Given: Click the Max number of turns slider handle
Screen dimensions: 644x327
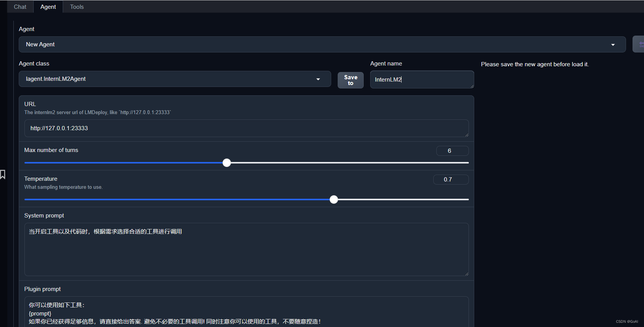Looking at the screenshot, I should tap(227, 163).
